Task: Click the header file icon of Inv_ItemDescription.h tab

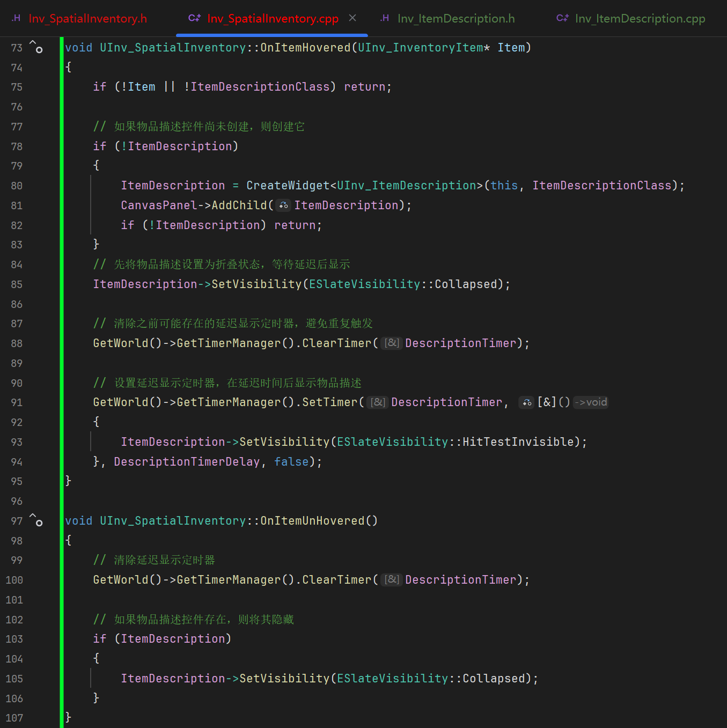Action: click(x=385, y=18)
